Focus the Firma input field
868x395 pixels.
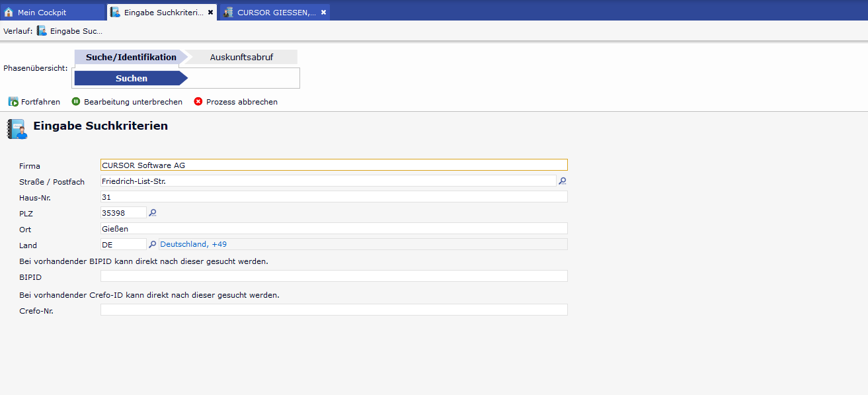[x=333, y=165]
